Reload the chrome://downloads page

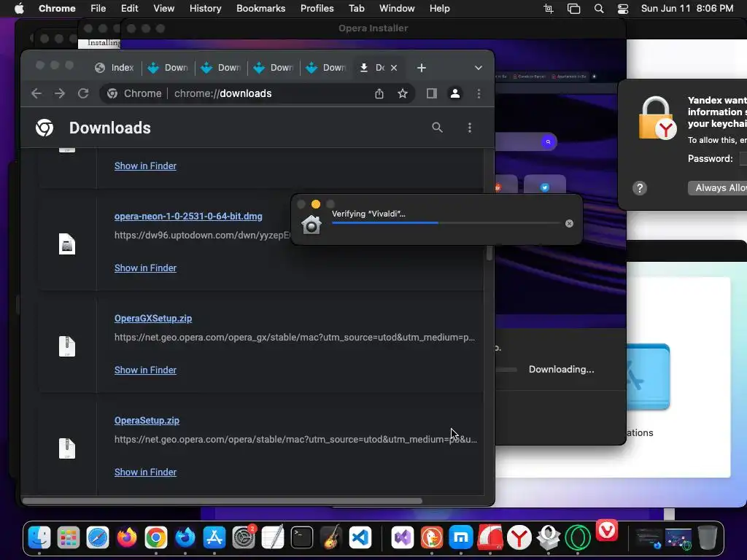83,93
